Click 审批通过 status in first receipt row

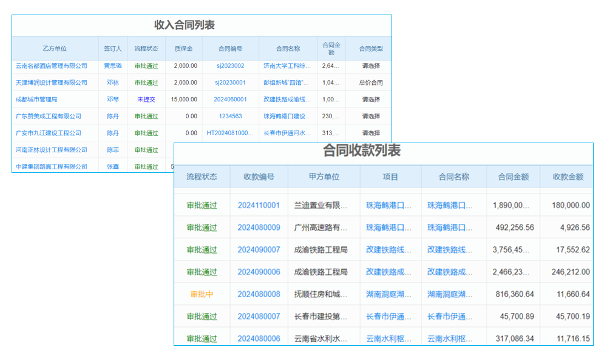(x=202, y=205)
